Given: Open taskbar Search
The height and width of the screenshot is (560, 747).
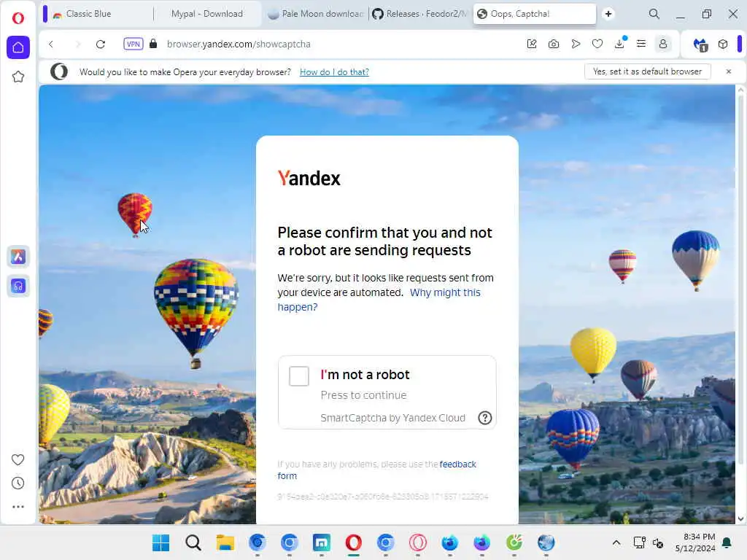Looking at the screenshot, I should 193,542.
